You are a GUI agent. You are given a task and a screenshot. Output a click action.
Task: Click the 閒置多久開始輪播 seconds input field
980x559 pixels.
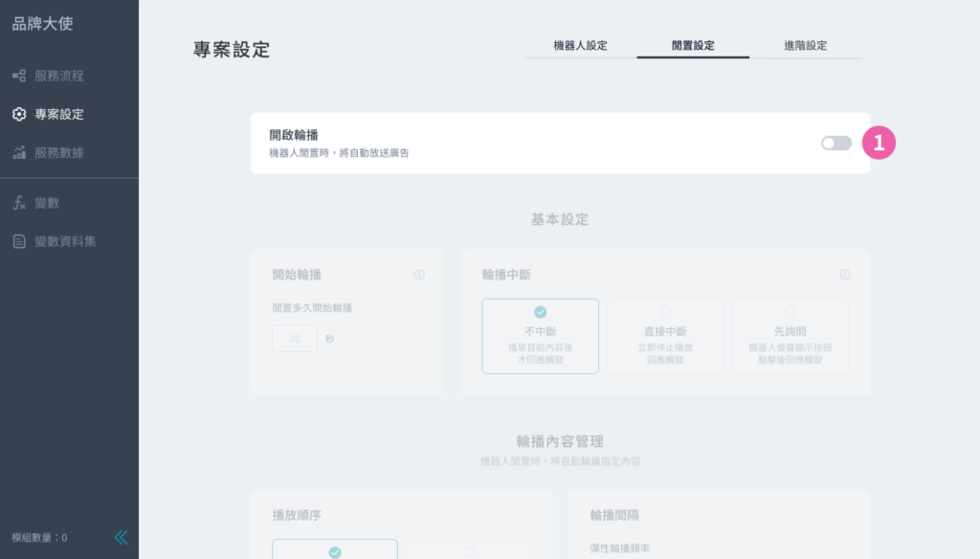coord(295,338)
